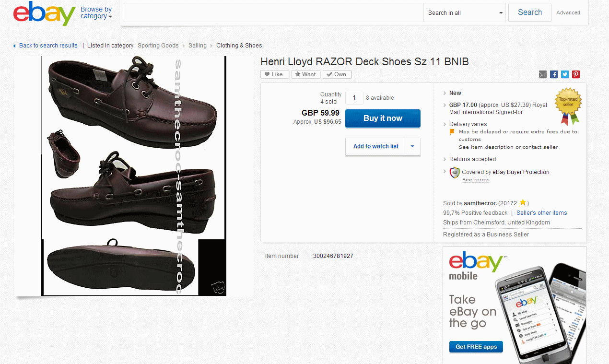Viewport: 609px width, 364px height.
Task: Click the seller's yellow feedback star
Action: click(523, 203)
